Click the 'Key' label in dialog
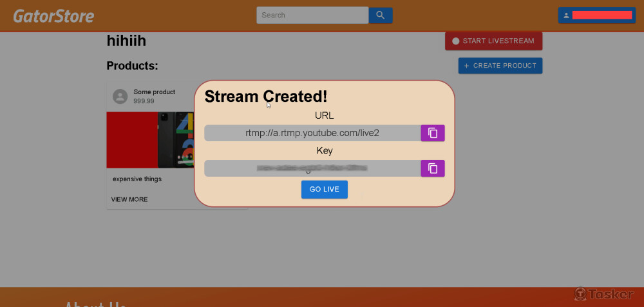The width and height of the screenshot is (644, 307). pyautogui.click(x=325, y=151)
